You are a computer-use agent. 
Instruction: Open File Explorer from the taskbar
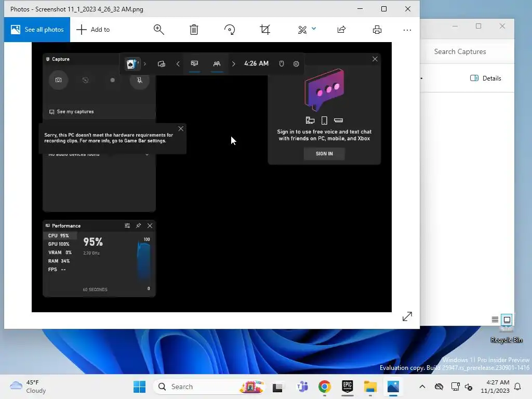[370, 387]
